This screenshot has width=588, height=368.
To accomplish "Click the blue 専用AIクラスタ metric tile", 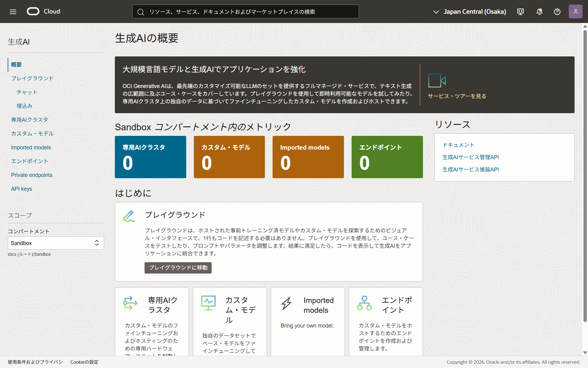I will (x=150, y=157).
